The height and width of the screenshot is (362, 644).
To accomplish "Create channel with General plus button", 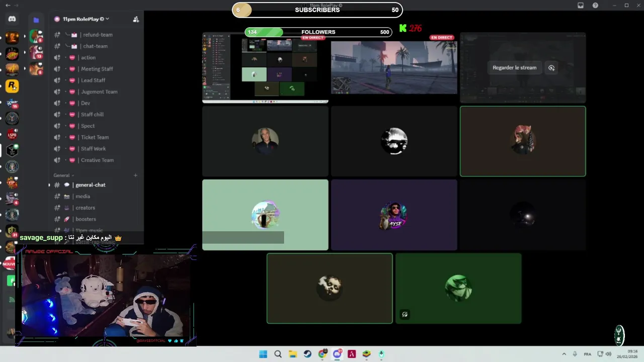I will (135, 175).
